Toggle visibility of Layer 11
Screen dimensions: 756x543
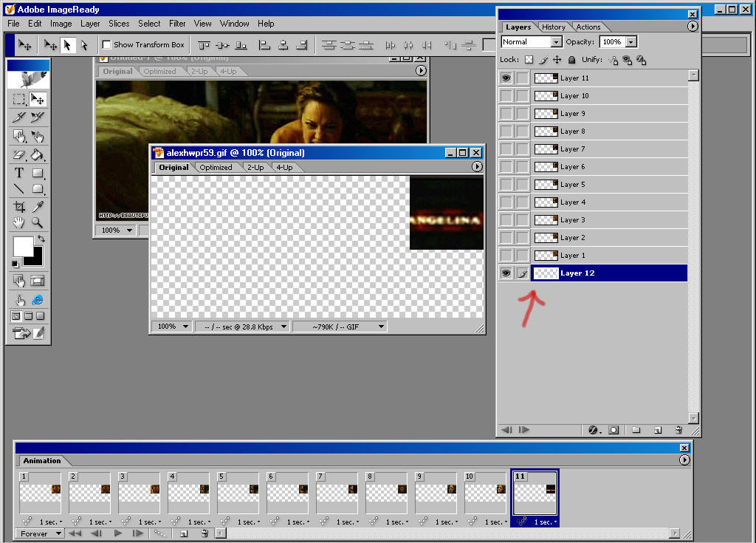506,78
